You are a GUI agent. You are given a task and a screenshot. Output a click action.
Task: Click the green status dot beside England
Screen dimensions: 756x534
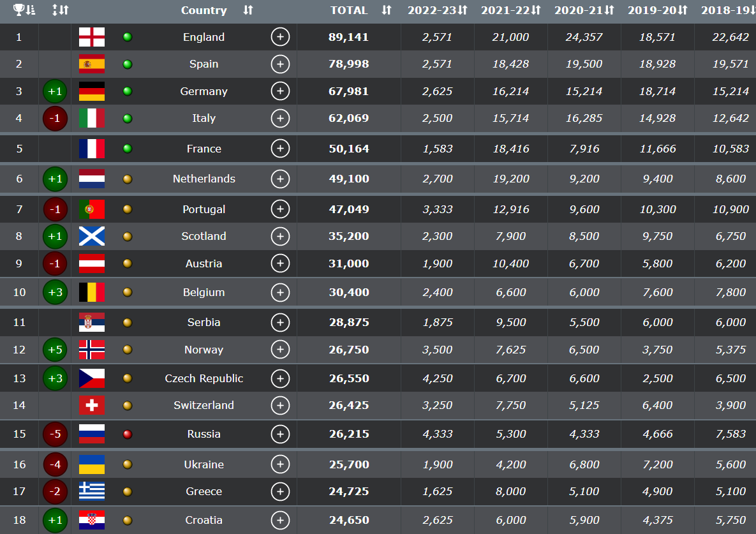point(128,37)
